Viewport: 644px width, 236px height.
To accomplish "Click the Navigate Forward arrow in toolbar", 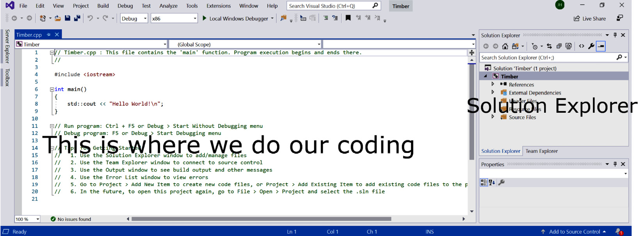I will (x=29, y=18).
